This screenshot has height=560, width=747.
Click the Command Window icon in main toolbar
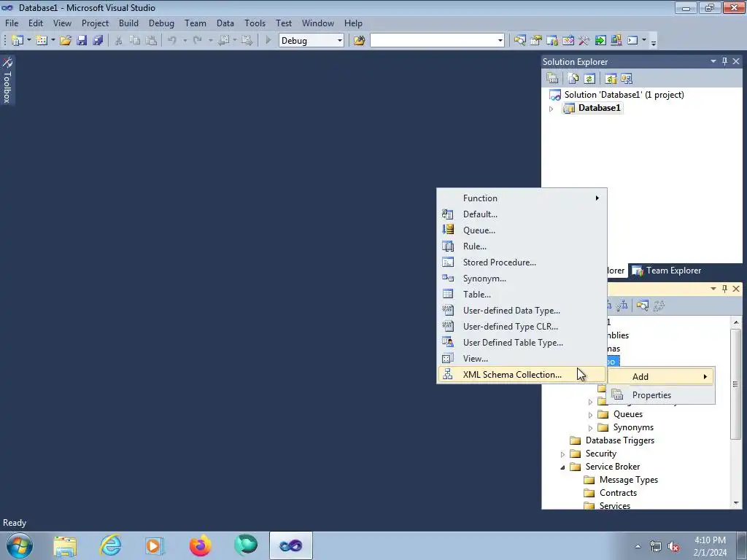click(x=632, y=41)
